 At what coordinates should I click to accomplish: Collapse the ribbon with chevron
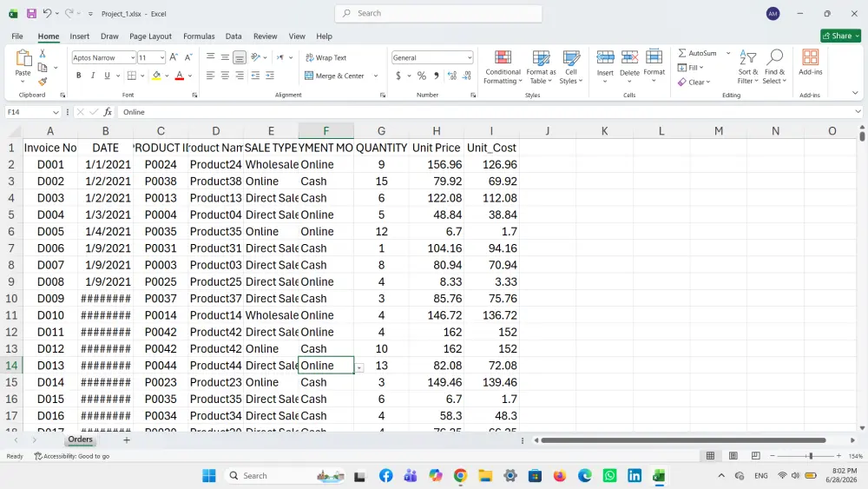(x=855, y=93)
